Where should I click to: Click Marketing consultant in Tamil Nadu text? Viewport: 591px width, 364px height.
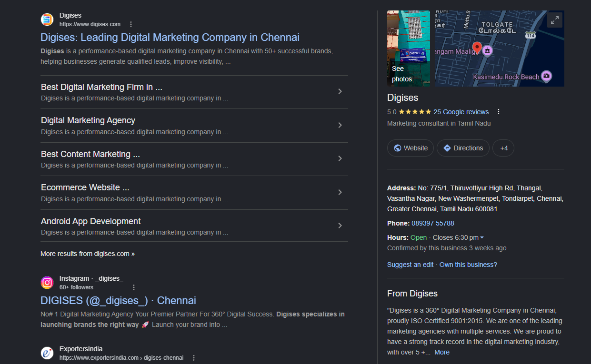[x=439, y=123]
